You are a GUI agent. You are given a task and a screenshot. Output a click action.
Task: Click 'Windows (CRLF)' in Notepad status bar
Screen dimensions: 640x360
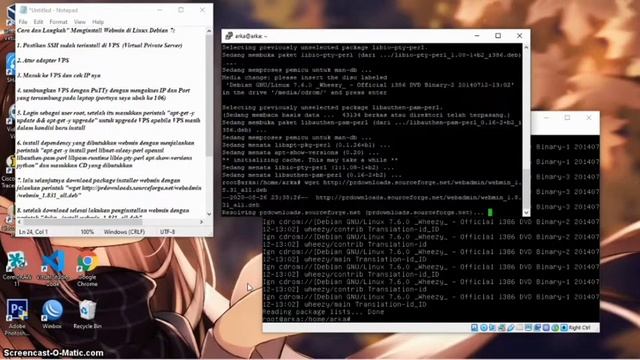click(124, 232)
